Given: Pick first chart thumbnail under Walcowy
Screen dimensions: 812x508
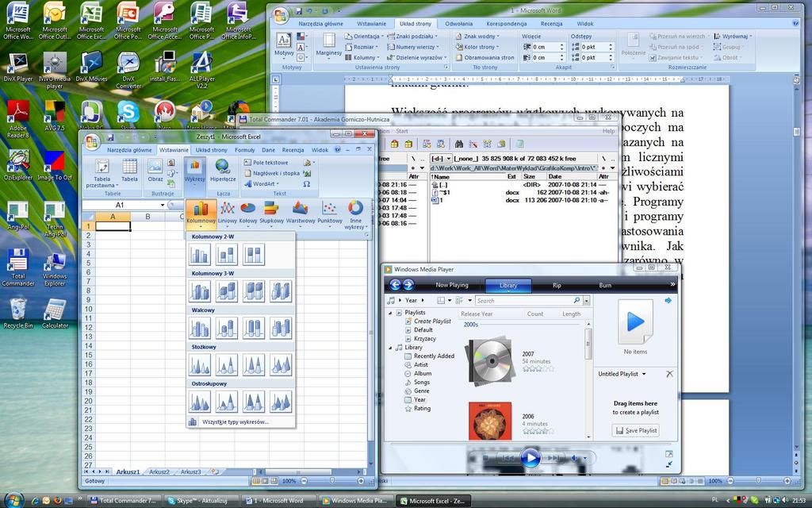Looking at the screenshot, I should click(x=200, y=328).
